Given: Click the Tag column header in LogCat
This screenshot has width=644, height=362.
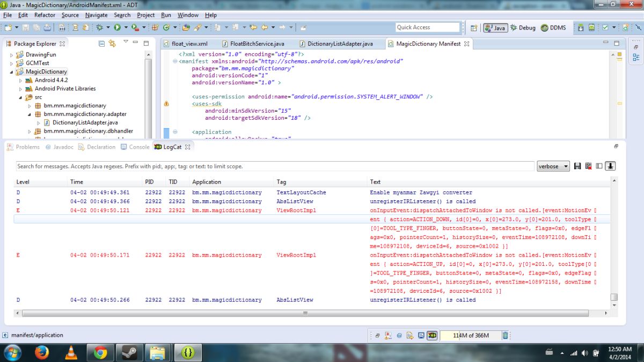Looking at the screenshot, I should (x=281, y=182).
